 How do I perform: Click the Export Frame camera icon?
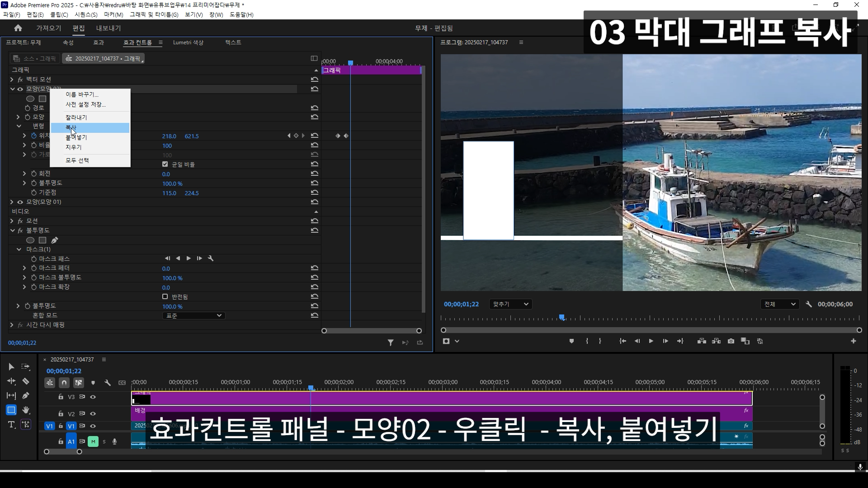[x=731, y=341]
